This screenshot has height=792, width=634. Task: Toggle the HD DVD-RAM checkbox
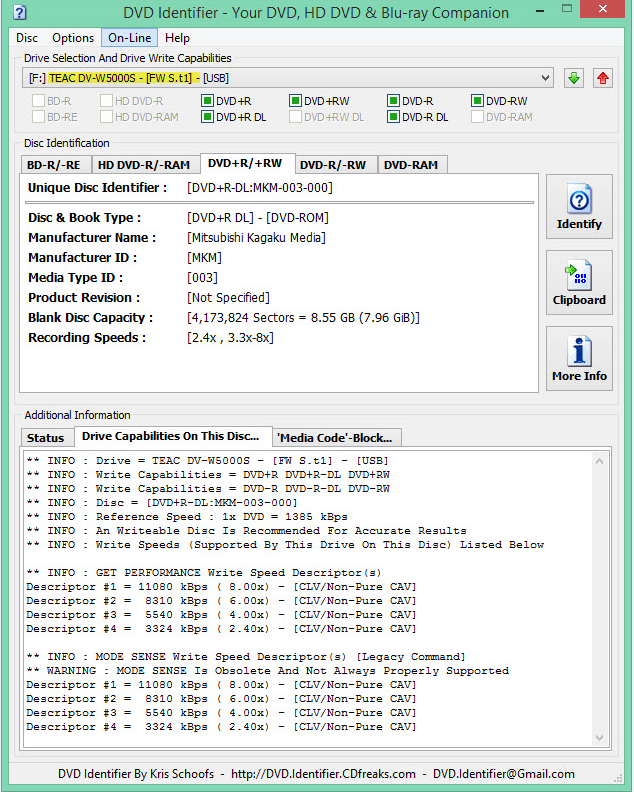[106, 117]
